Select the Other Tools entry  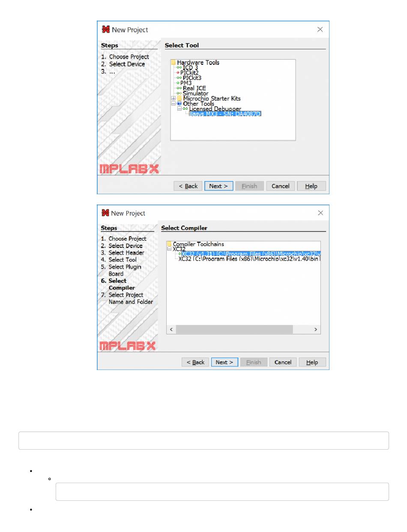[198, 104]
